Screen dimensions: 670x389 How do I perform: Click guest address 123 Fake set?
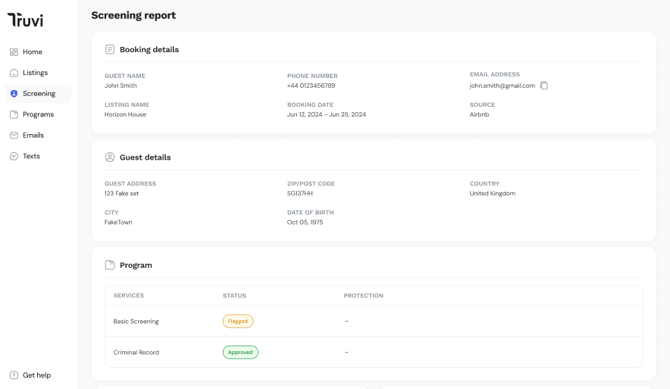(x=121, y=193)
